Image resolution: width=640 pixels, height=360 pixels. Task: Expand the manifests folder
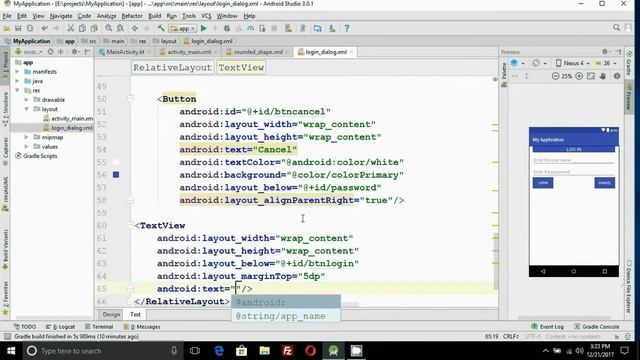[x=18, y=72]
